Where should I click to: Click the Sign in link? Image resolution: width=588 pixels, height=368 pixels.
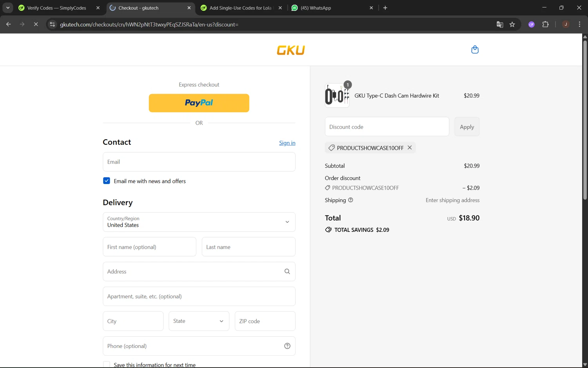287,143
